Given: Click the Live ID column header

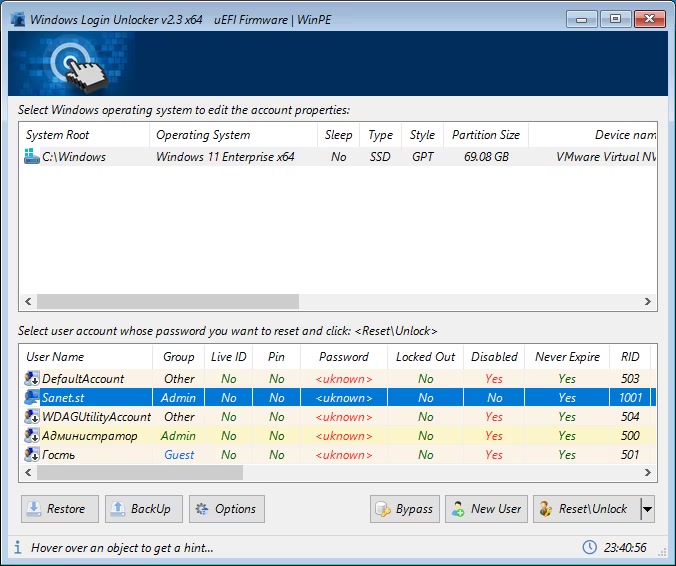Looking at the screenshot, I should 228,356.
